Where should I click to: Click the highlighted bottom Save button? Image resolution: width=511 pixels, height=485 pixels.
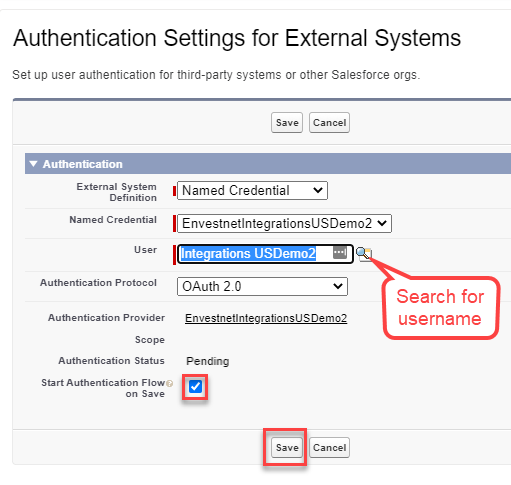tap(287, 447)
